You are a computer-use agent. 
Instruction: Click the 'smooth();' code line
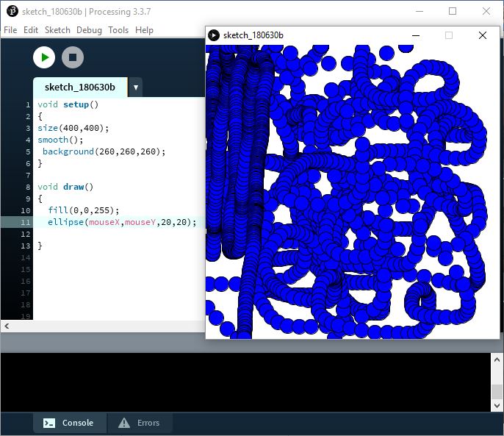coord(60,140)
